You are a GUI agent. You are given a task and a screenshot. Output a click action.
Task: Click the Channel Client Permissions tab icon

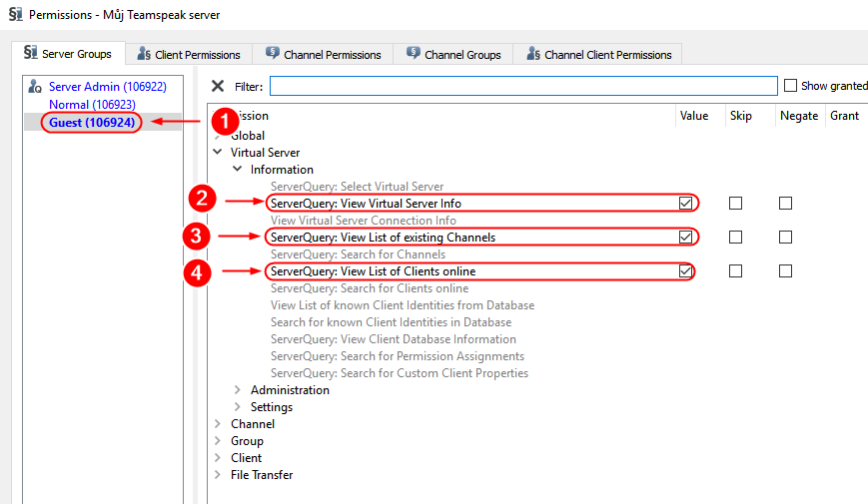(533, 54)
